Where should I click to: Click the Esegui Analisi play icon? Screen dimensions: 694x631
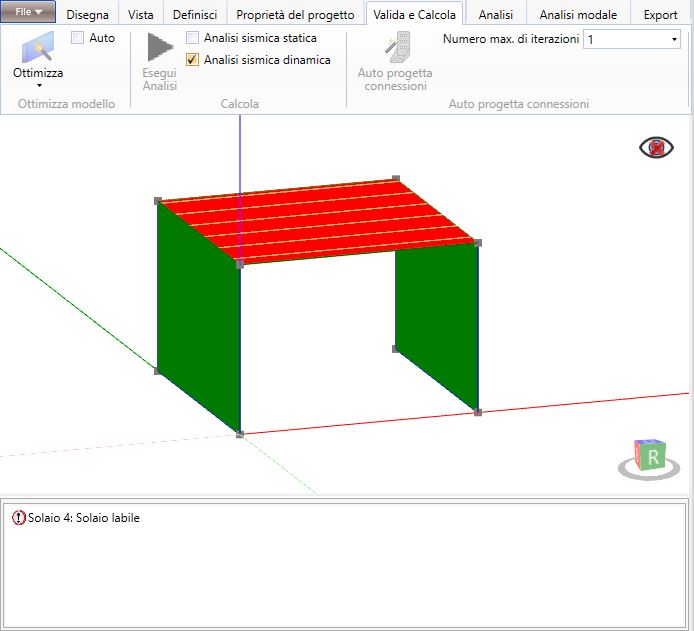pyautogui.click(x=160, y=47)
